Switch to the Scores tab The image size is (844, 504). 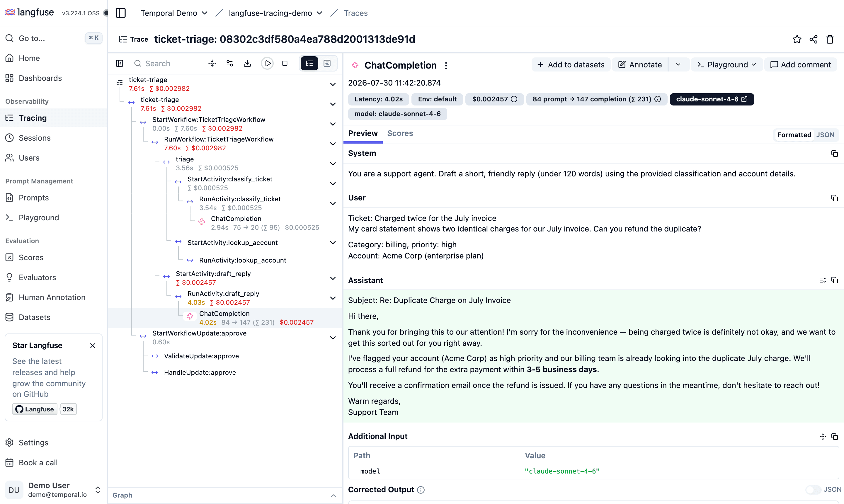point(400,133)
